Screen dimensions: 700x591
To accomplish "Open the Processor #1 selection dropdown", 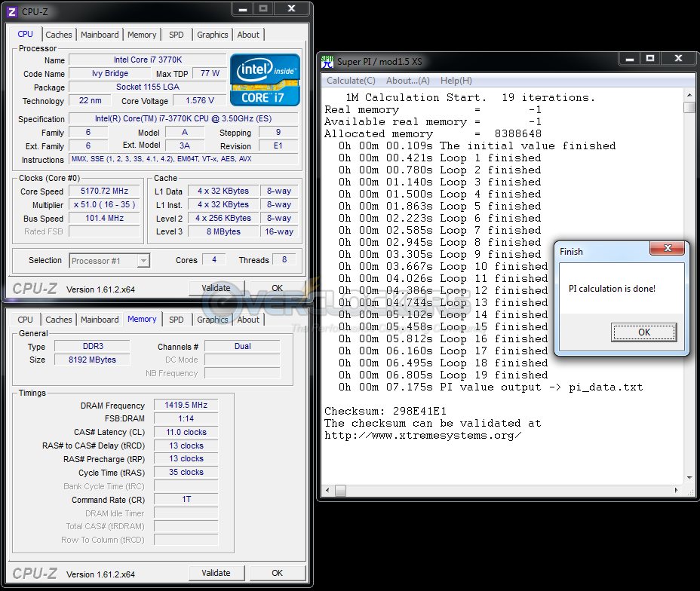I will click(x=143, y=261).
